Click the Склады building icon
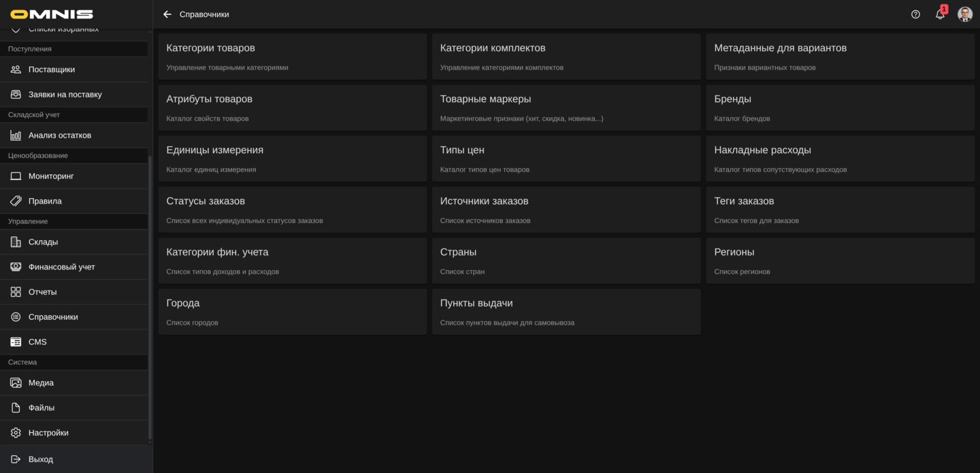This screenshot has width=980, height=473. click(16, 242)
